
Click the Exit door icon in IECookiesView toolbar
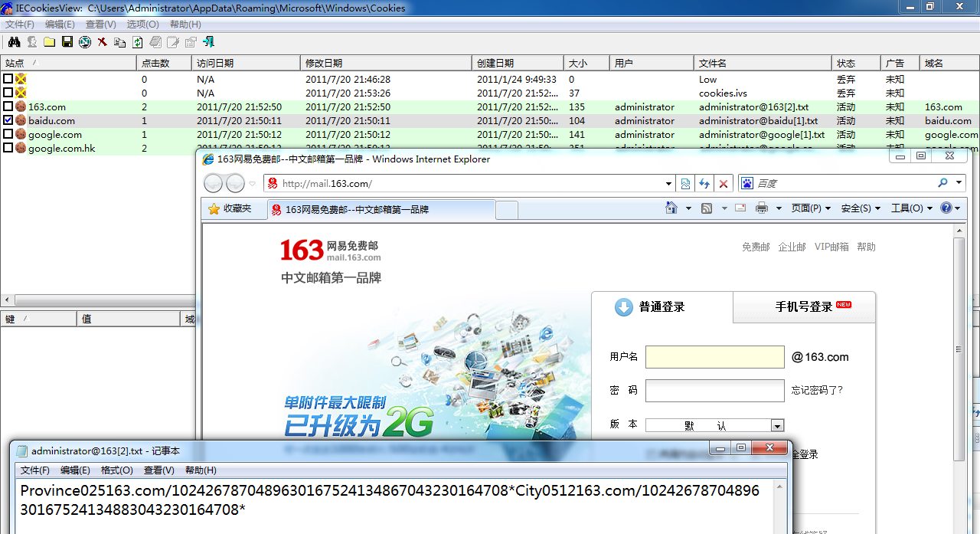point(208,41)
